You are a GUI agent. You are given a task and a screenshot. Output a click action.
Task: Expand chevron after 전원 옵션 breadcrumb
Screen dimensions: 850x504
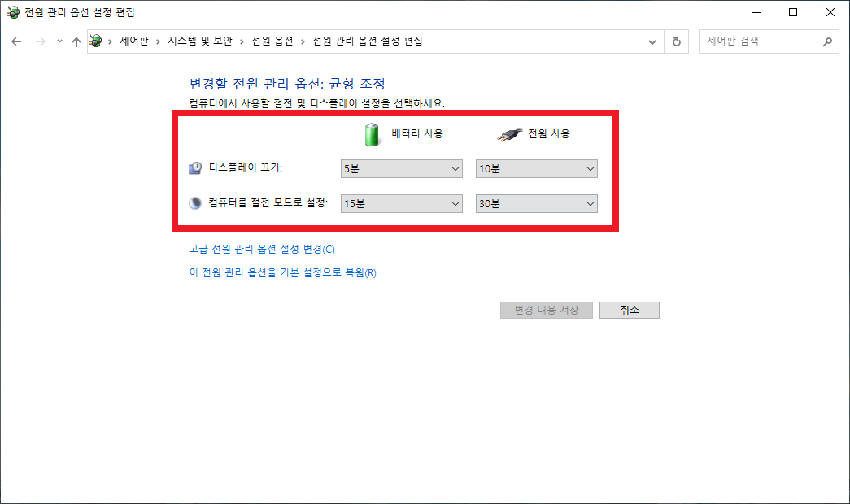point(303,41)
